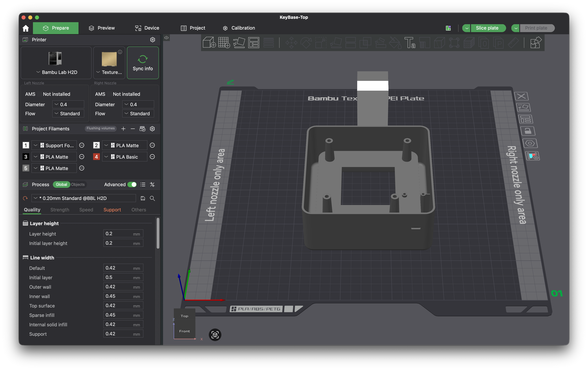This screenshot has height=370, width=588.
Task: Toggle the plate lock icon
Action: tap(528, 131)
